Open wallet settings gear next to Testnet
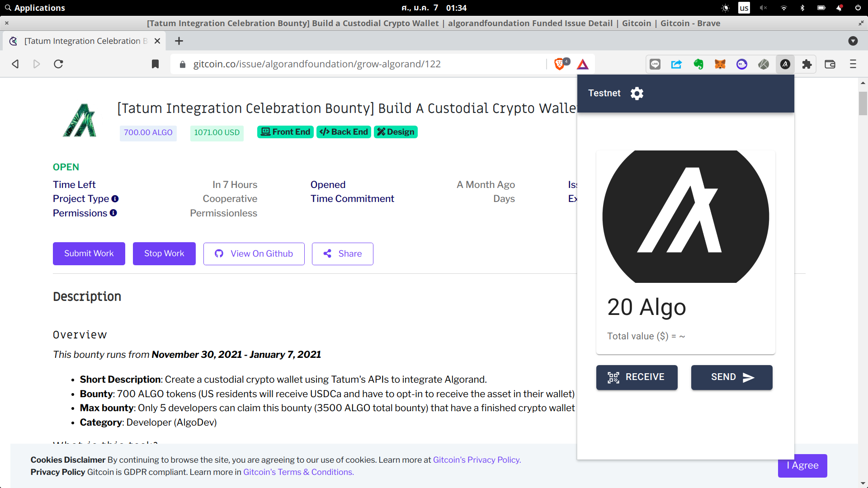This screenshot has height=488, width=868. click(x=637, y=94)
